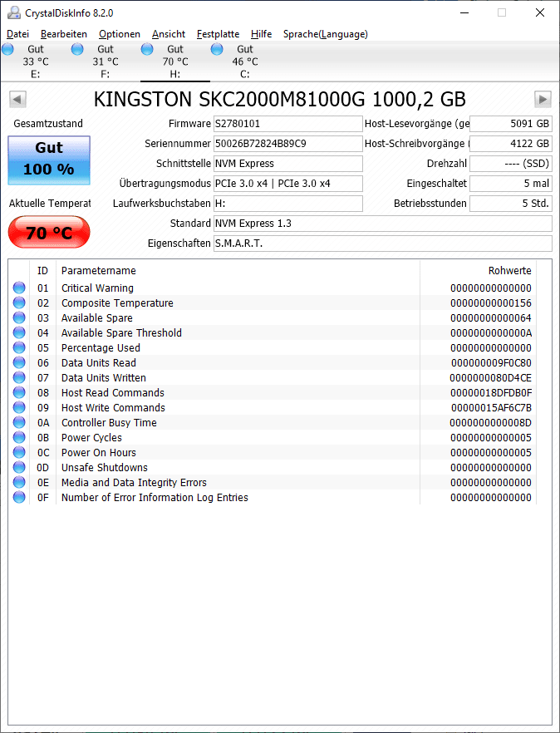Click status icon of Data Units Read row
The image size is (560, 733).
click(x=19, y=362)
